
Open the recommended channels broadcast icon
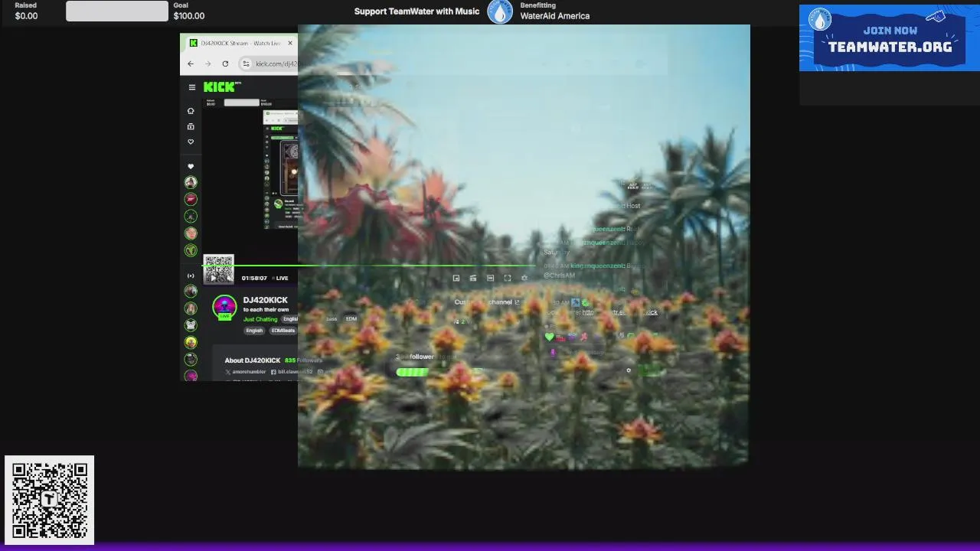191,275
